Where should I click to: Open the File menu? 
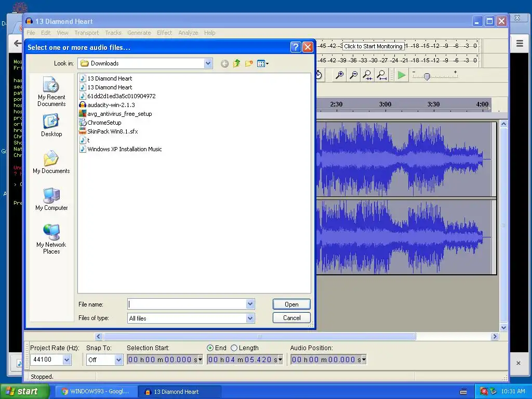[31, 33]
